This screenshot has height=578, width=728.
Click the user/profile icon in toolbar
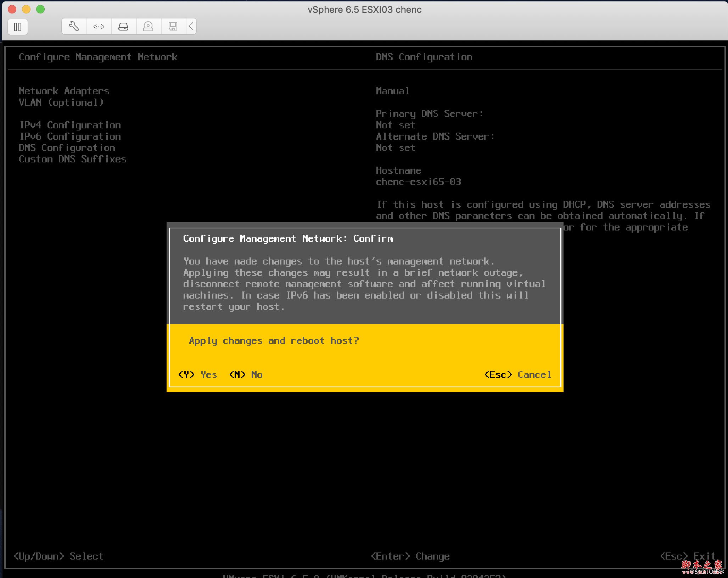[148, 26]
